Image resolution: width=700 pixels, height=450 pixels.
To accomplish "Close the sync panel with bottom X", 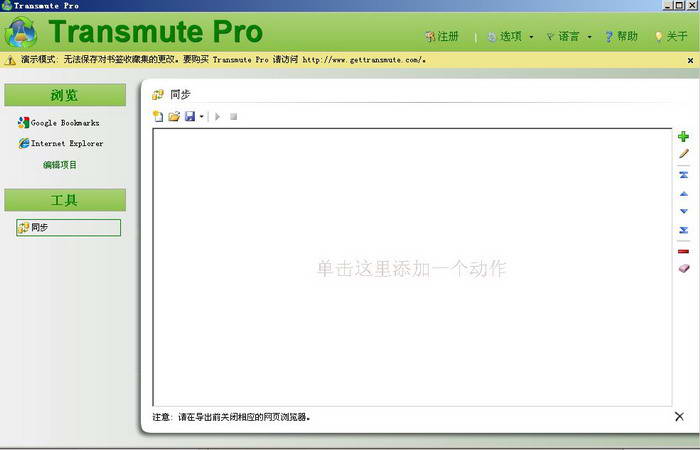I will point(679,417).
